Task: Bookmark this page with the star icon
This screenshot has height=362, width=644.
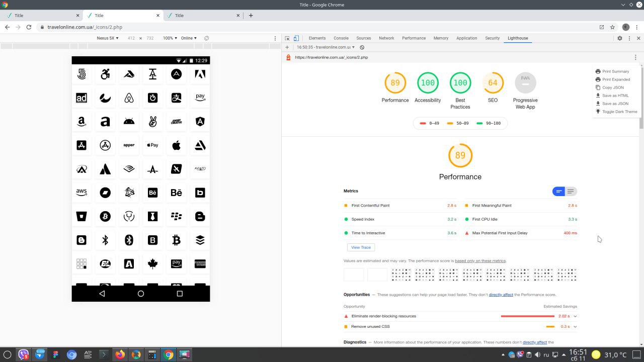Action: point(612,27)
